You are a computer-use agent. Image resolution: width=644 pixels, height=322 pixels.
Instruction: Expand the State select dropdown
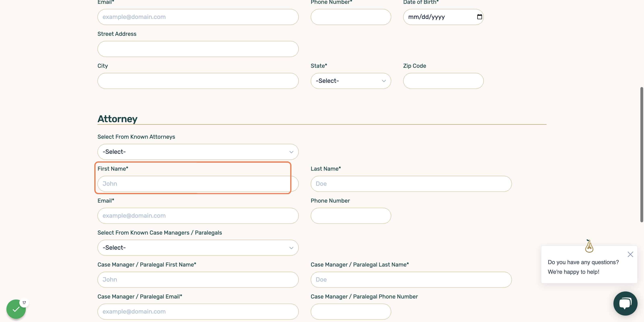(351, 81)
